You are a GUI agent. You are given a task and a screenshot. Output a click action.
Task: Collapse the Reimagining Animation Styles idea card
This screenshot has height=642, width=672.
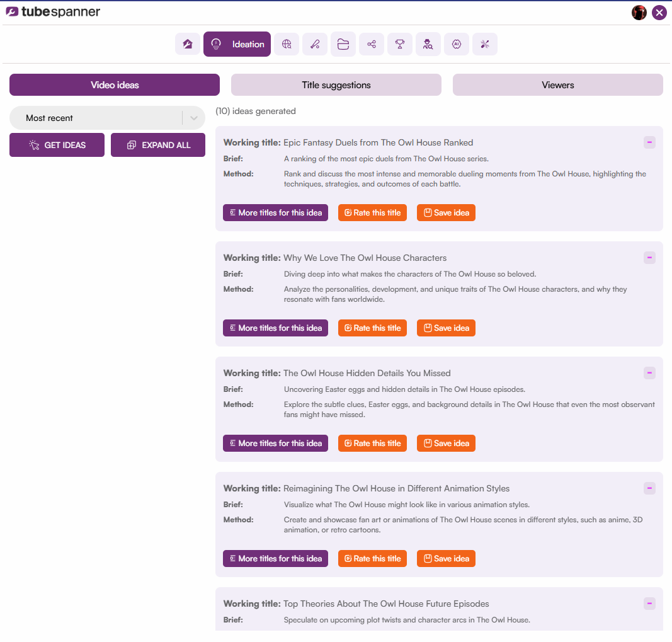click(x=649, y=488)
